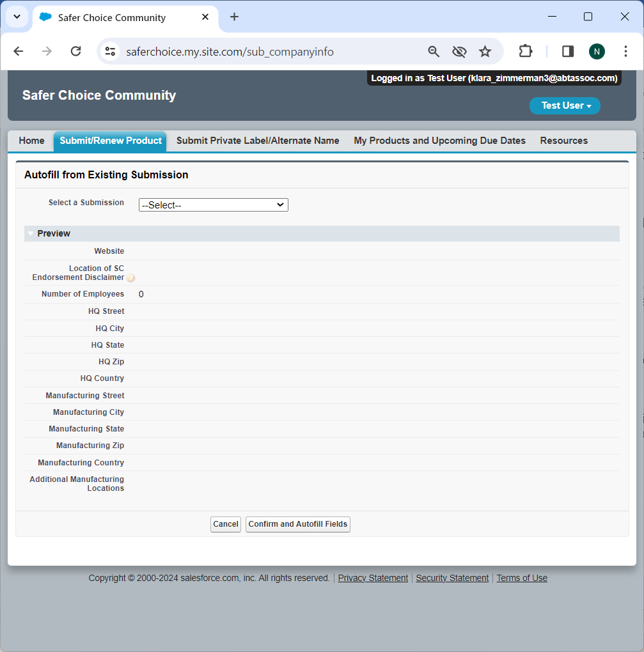The height and width of the screenshot is (652, 644).
Task: Click the Cancel button
Action: (x=226, y=524)
